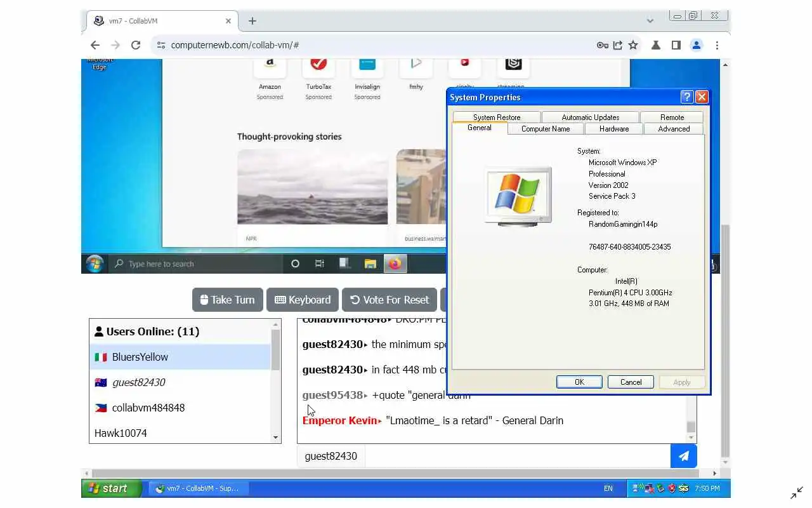This screenshot has width=812, height=508.
Task: Go back using the browser back arrow
Action: (x=95, y=45)
